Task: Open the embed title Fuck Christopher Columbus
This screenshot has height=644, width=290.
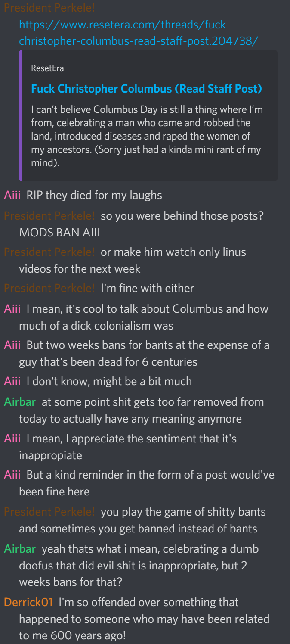Action: click(146, 89)
